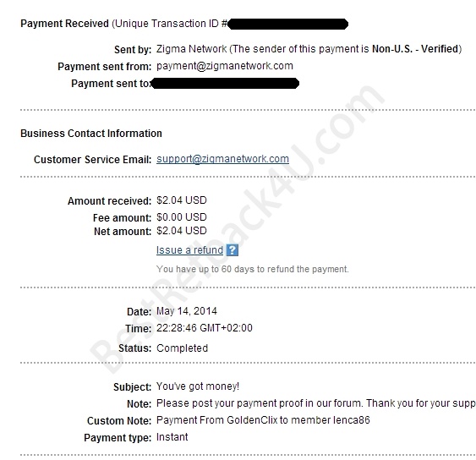476x460 pixels.
Task: Select the subject You've got money!
Action: [x=198, y=386]
